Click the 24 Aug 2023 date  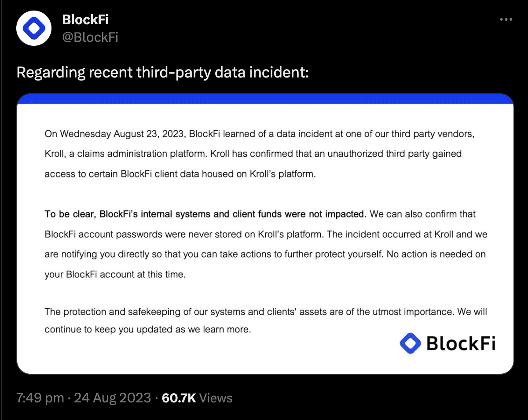[112, 398]
